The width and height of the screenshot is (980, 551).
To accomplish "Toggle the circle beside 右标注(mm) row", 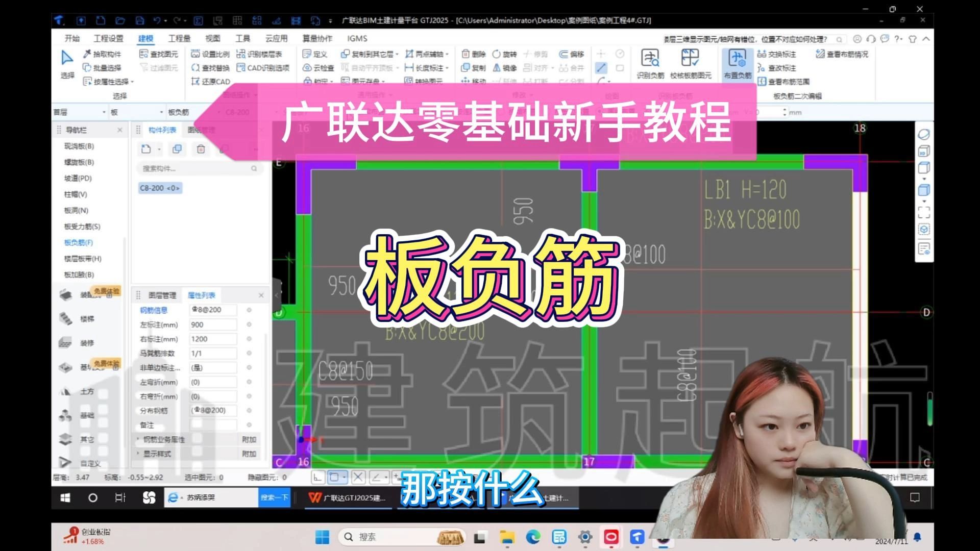I will click(x=249, y=339).
